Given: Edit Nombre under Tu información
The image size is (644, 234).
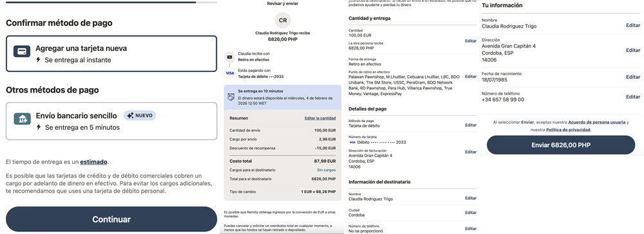Looking at the screenshot, I should (633, 26).
